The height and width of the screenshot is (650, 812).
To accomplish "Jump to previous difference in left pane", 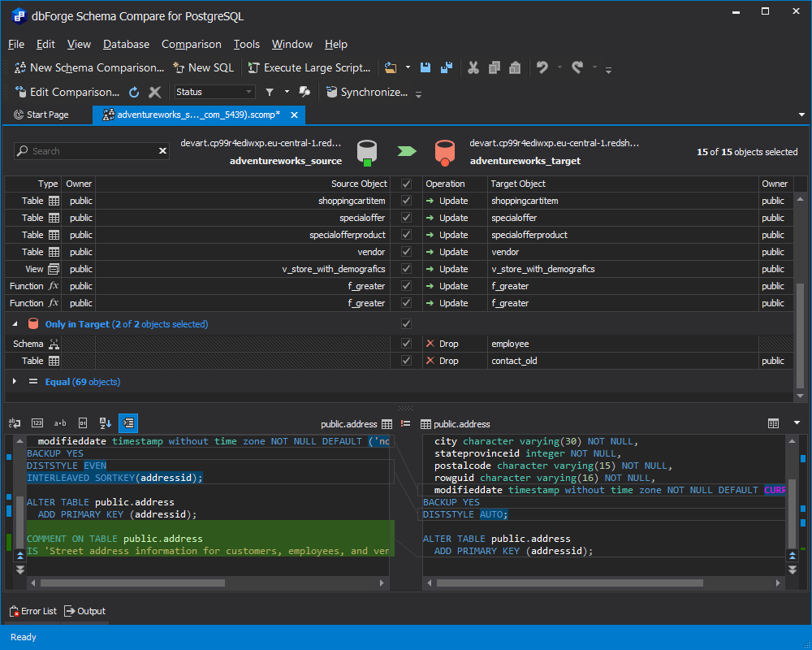I will [20, 556].
